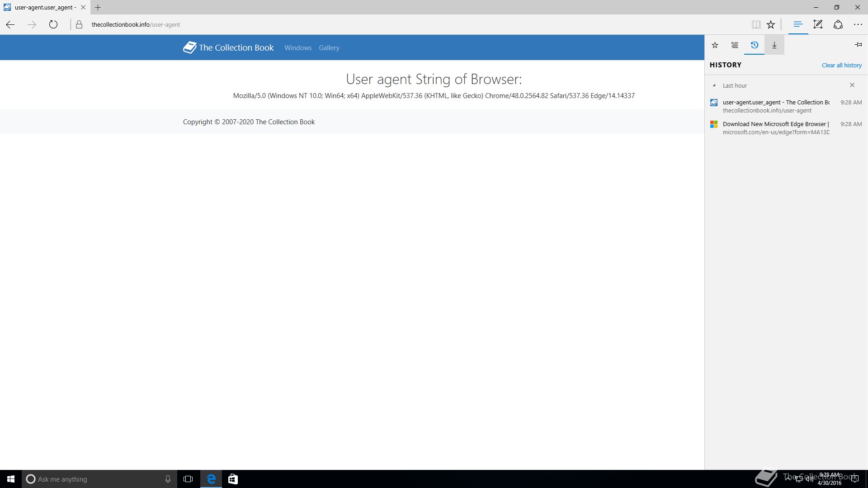Open the Share icon in toolbar
Viewport: 868px width, 488px height.
click(x=838, y=24)
